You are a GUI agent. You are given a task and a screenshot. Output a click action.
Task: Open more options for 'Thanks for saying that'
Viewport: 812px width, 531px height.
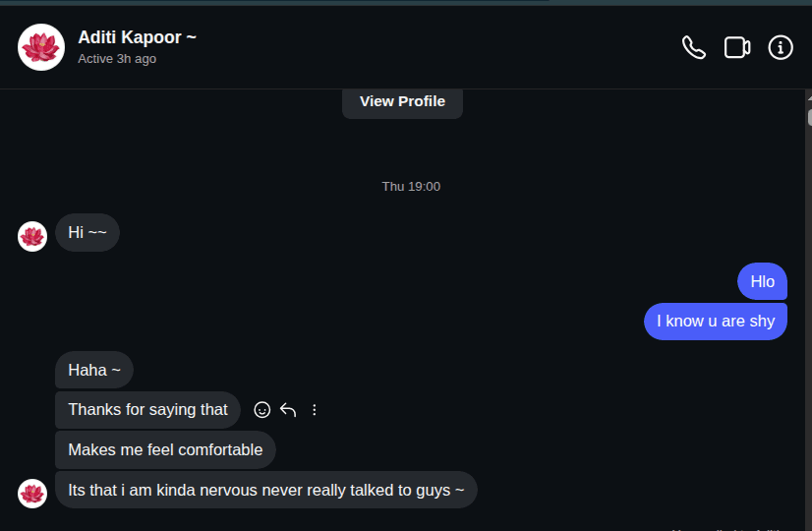(x=315, y=410)
